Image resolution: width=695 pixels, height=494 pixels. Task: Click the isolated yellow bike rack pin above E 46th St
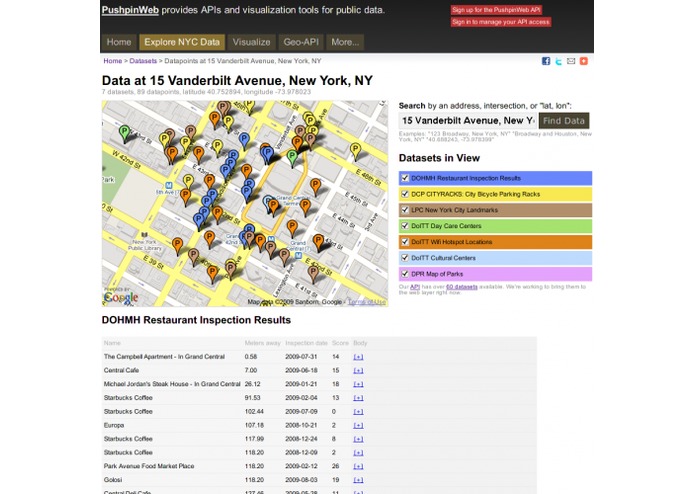tap(355, 150)
